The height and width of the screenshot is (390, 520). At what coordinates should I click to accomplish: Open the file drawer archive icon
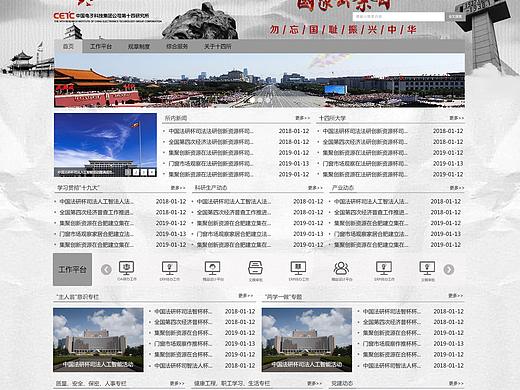(x=256, y=268)
